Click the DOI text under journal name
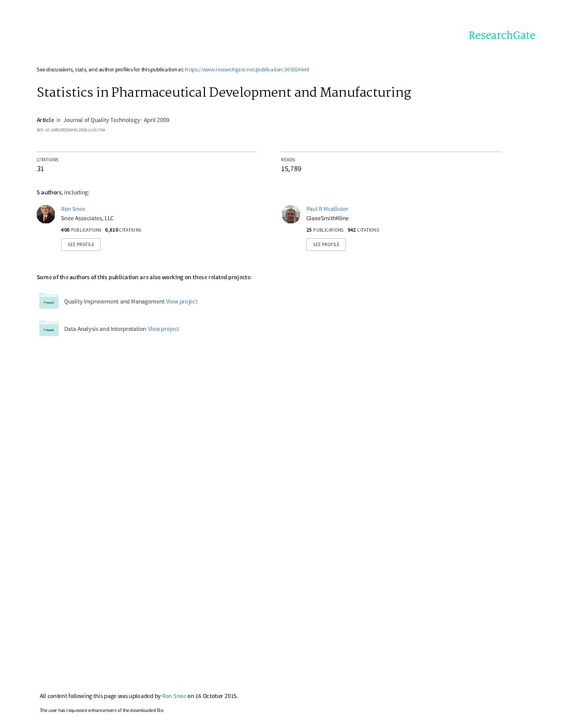 point(71,130)
